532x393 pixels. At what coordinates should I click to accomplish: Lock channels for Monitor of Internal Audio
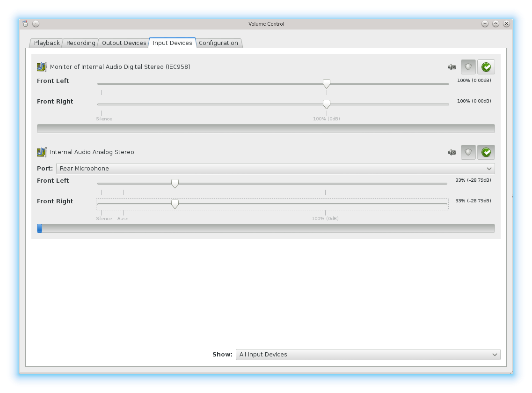pos(468,67)
